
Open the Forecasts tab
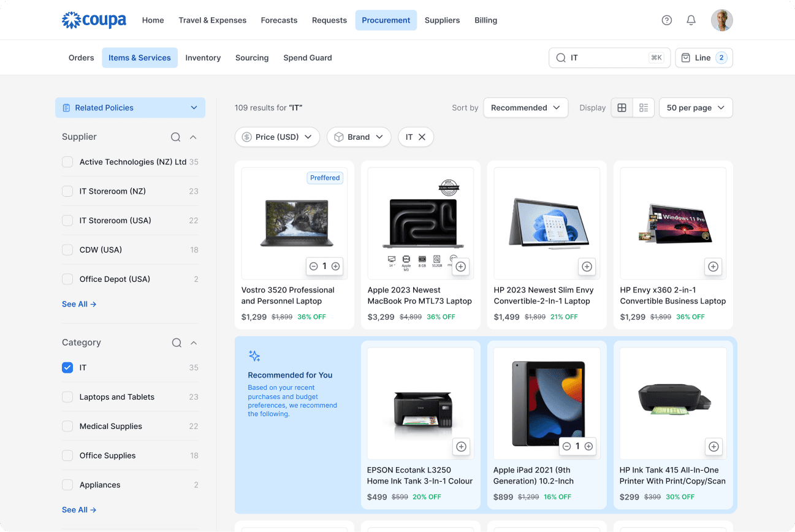point(279,20)
